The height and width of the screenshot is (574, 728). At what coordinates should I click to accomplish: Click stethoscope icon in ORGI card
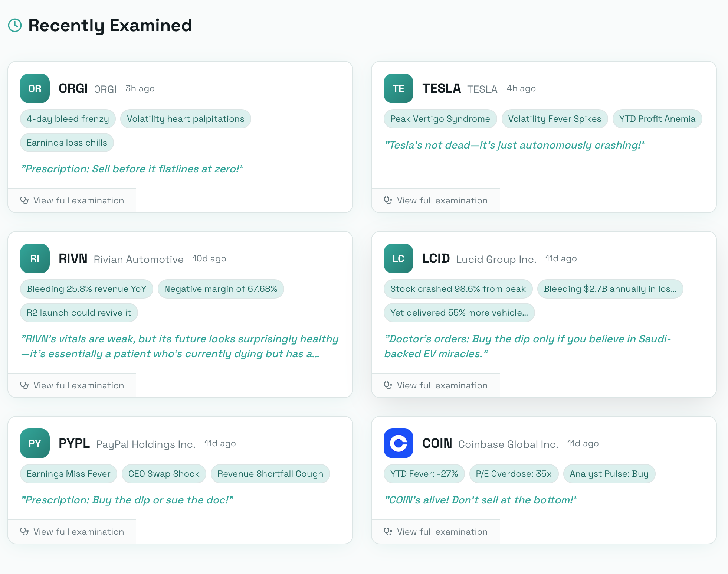click(x=24, y=200)
